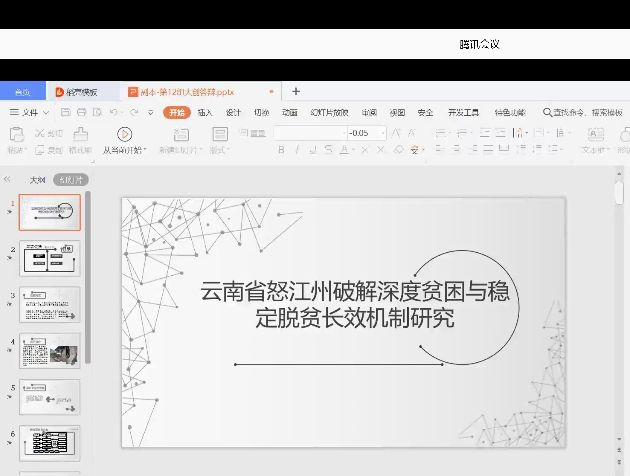Switch to the 设计 ribbon tab
This screenshot has height=476, width=630.
[x=233, y=113]
